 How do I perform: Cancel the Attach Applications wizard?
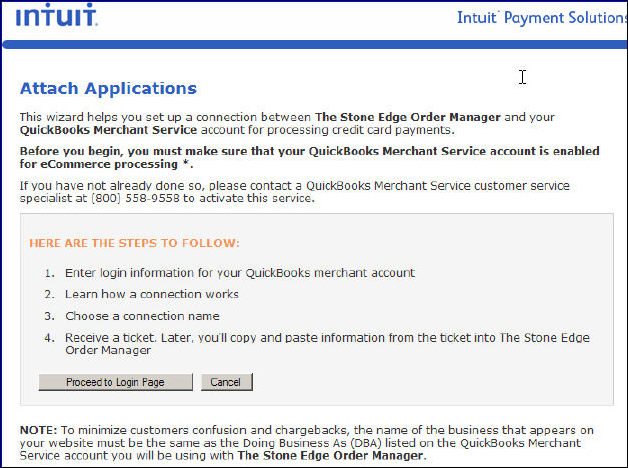tap(227, 382)
